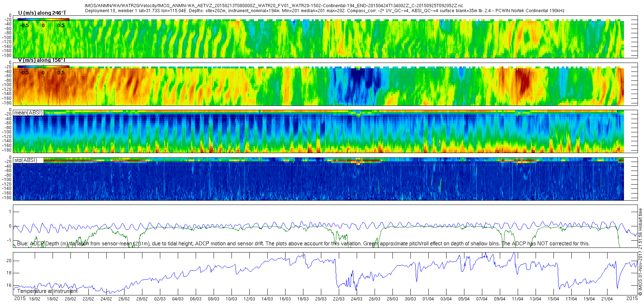The image size is (644, 304).
Task: Click the temperature axis value 20
Action: [x=9, y=261]
